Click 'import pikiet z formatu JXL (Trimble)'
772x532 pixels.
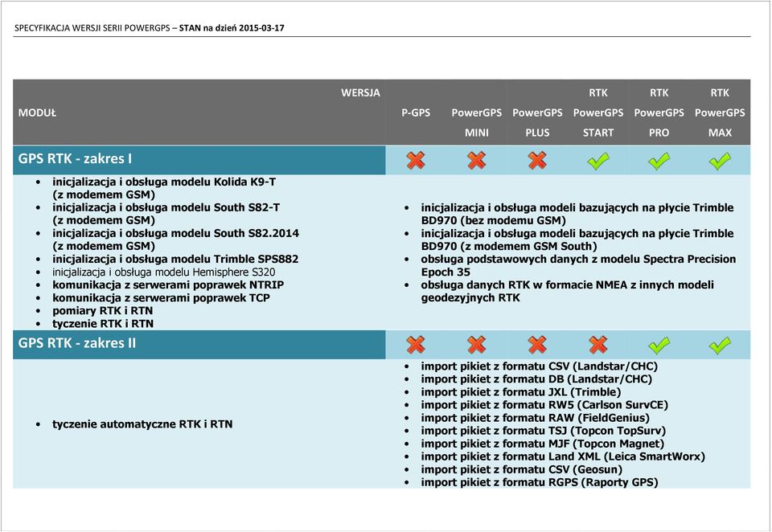pyautogui.click(x=521, y=392)
